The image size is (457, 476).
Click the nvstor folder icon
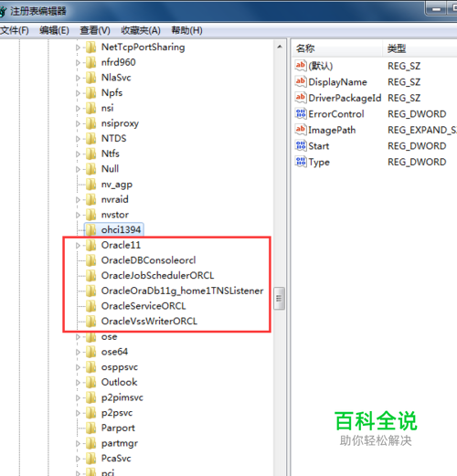pos(90,215)
